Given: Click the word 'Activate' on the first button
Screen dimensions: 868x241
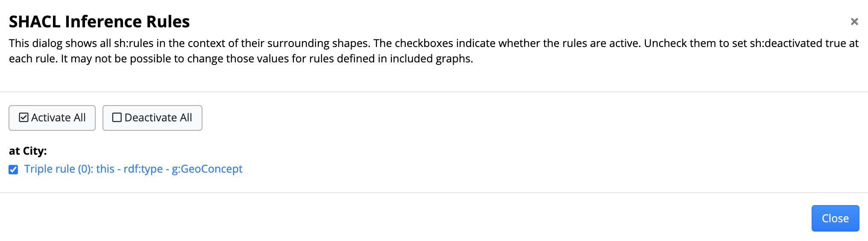Looking at the screenshot, I should 51,118.
